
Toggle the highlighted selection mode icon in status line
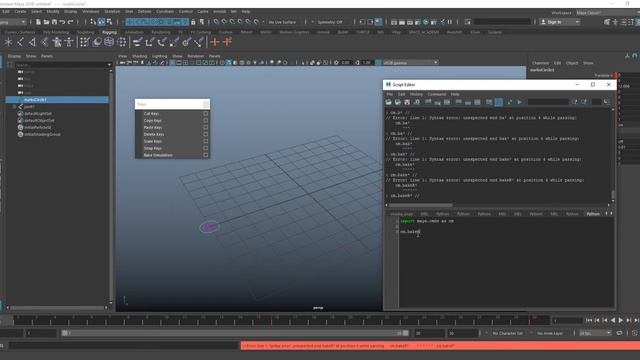coord(101,22)
